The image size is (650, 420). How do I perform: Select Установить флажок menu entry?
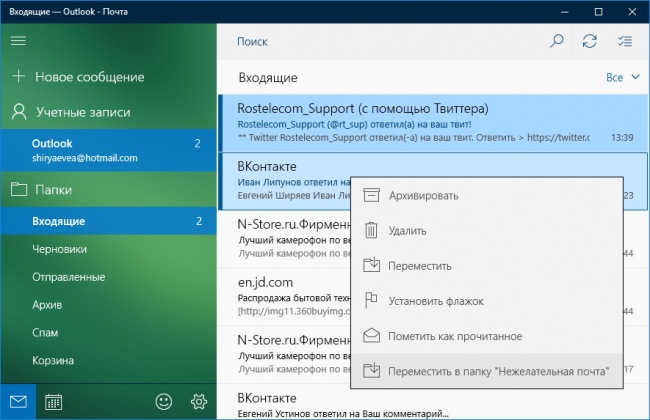[487, 301]
